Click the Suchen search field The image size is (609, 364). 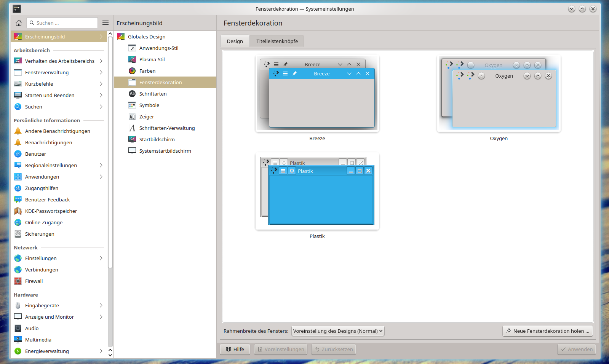coord(62,23)
